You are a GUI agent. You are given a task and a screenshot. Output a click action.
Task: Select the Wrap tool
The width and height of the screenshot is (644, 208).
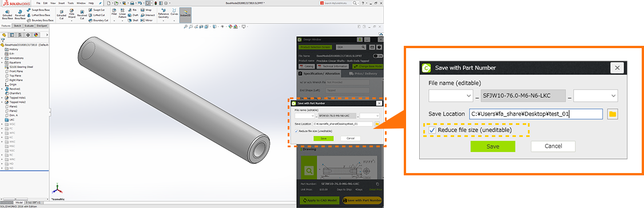(x=145, y=9)
